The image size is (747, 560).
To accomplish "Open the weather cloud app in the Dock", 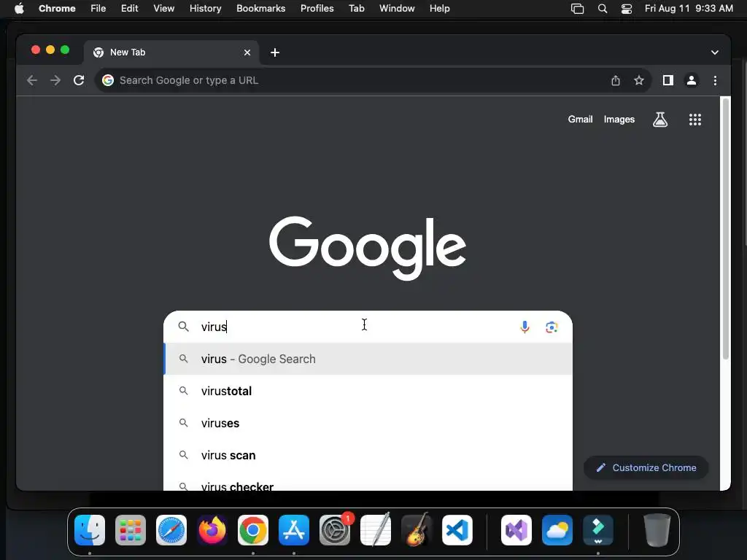I will click(557, 530).
